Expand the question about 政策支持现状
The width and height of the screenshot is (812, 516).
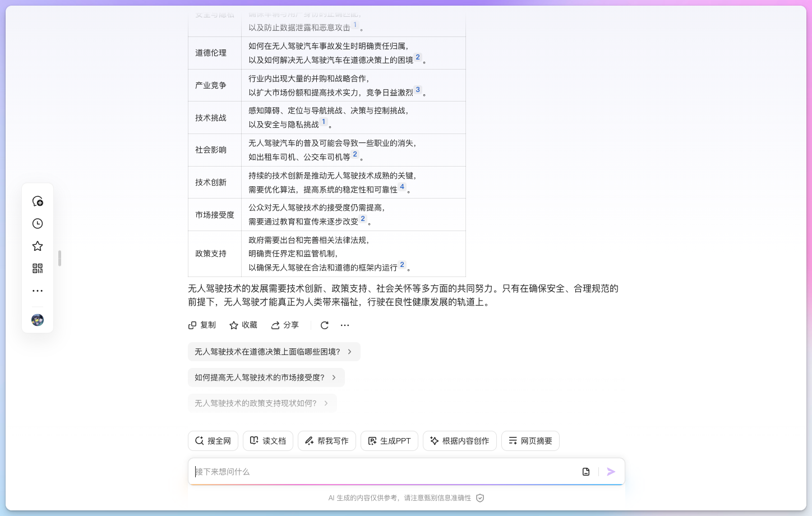pos(262,403)
